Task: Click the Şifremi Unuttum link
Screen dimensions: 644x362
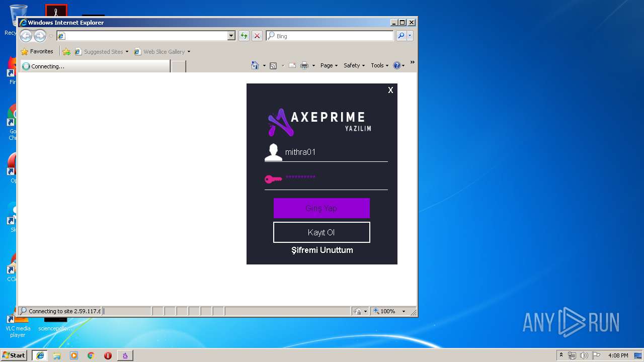Action: click(322, 250)
